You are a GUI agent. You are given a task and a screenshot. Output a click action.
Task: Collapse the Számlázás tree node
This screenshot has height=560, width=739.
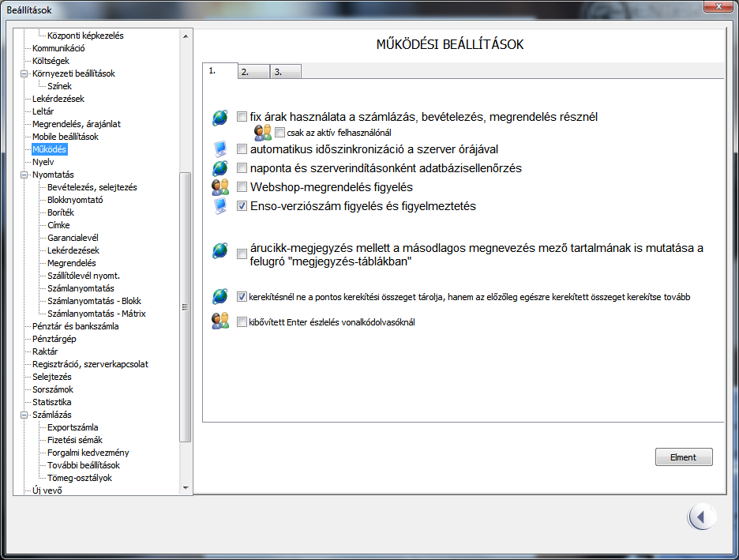pos(24,415)
